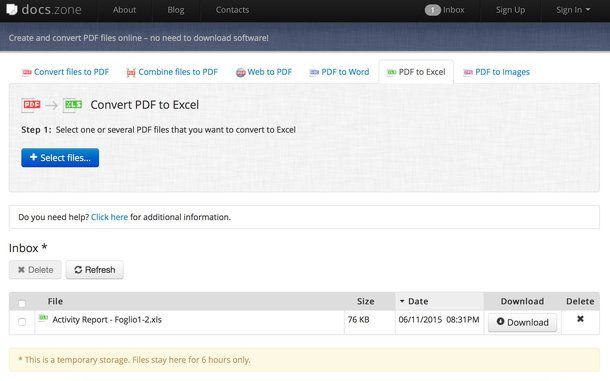The height and width of the screenshot is (381, 610).
Task: Switch to Combine files to PDF tab
Action: pos(172,72)
